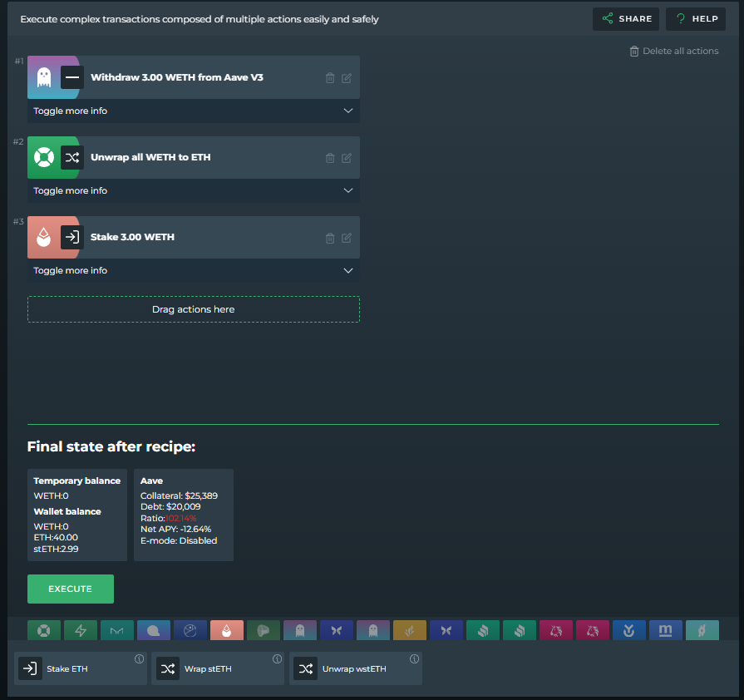The height and width of the screenshot is (700, 744).
Task: Pick the Uniswap unicorn protocol icon
Action: [556, 630]
